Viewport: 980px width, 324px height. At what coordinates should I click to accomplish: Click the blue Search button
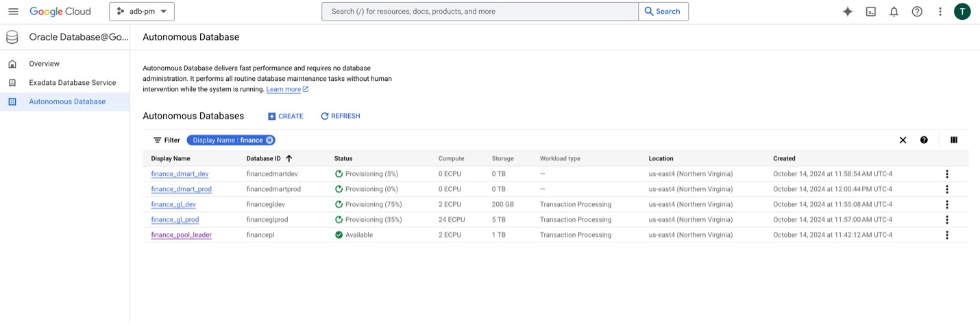click(x=663, y=12)
